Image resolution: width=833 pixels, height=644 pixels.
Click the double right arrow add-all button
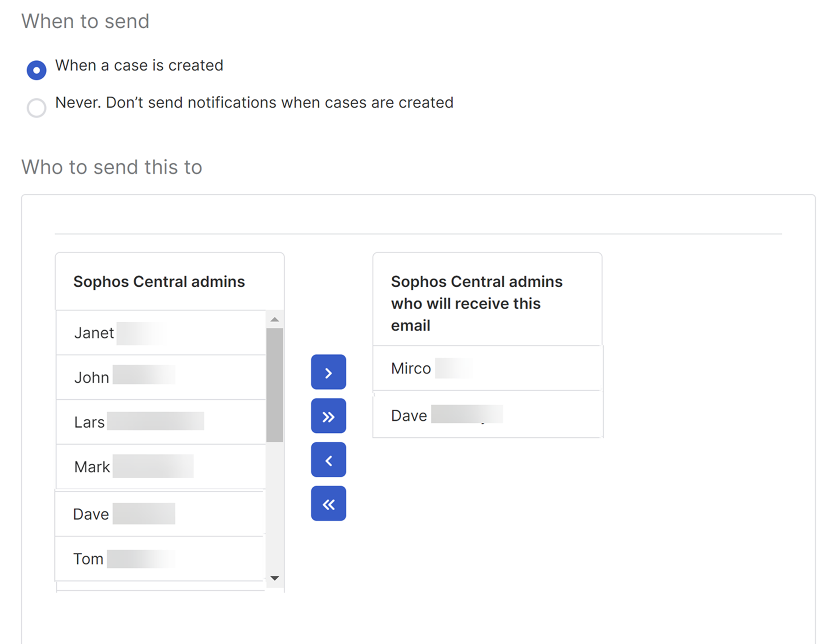pyautogui.click(x=328, y=416)
